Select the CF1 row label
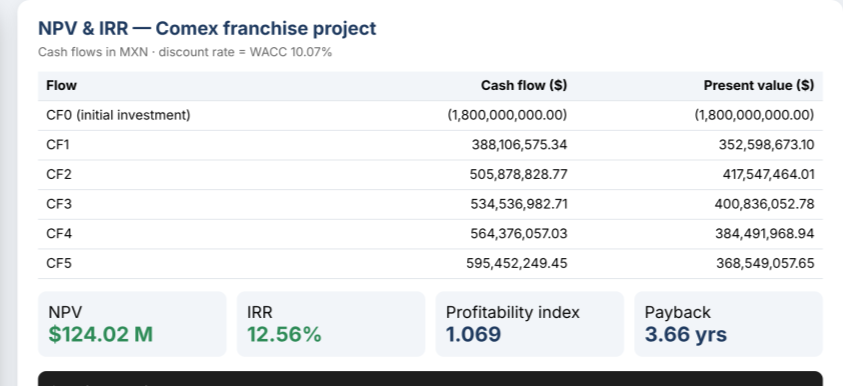 coord(58,145)
